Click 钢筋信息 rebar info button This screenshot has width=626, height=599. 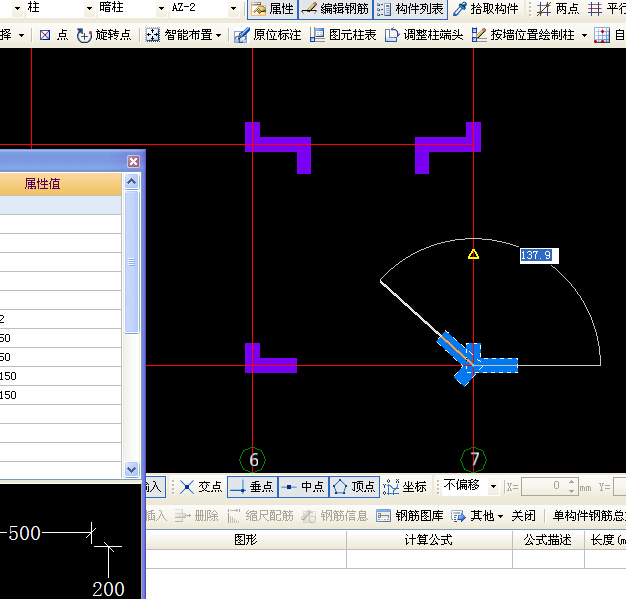pyautogui.click(x=334, y=516)
